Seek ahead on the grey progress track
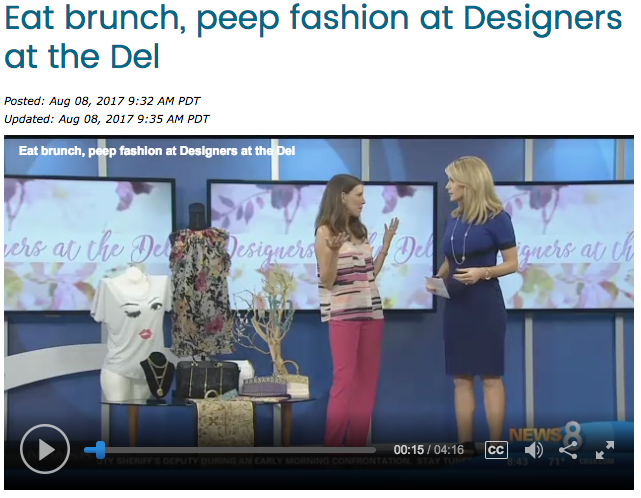 click(x=240, y=450)
